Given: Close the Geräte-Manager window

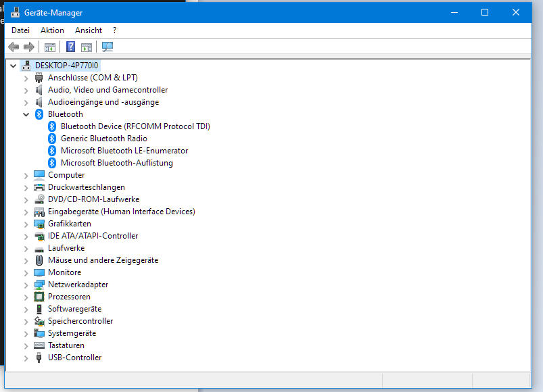Looking at the screenshot, I should coord(516,12).
